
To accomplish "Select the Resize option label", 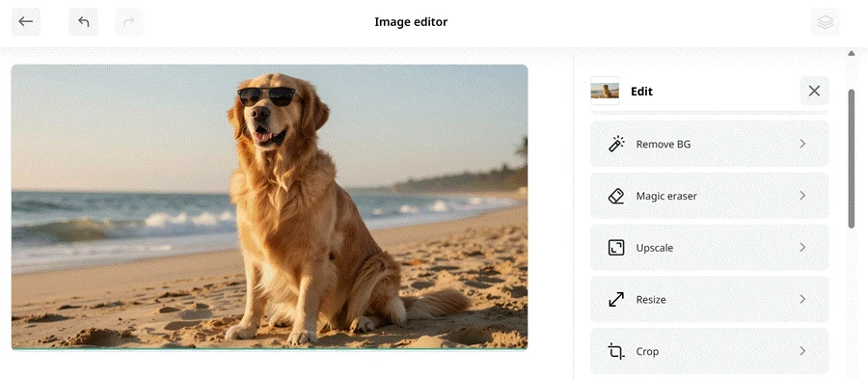I will (651, 299).
